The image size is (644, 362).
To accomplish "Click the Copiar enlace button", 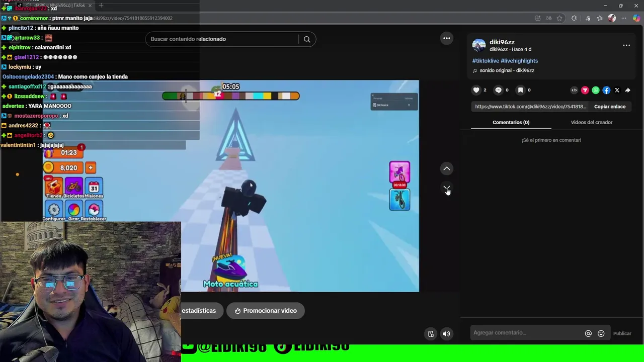I will click(x=610, y=107).
